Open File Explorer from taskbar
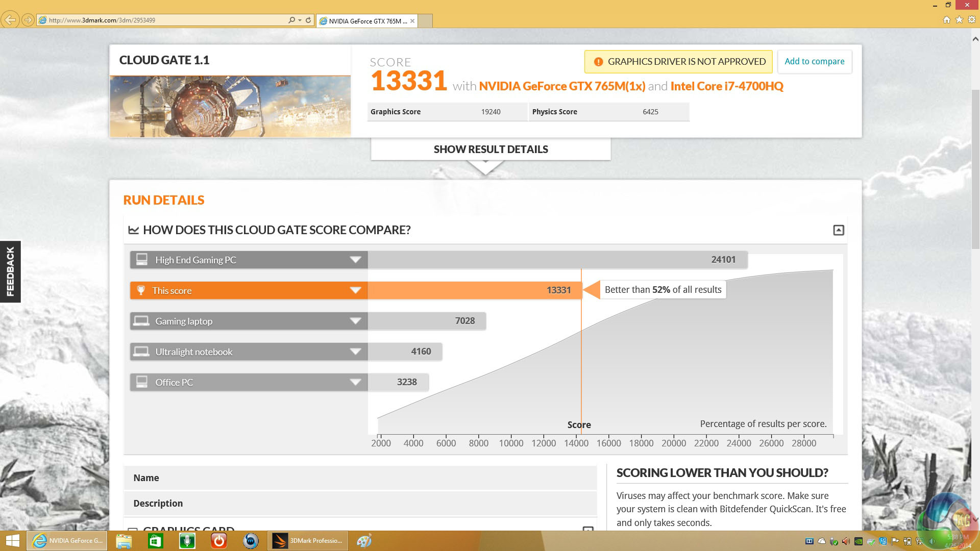 (x=124, y=541)
